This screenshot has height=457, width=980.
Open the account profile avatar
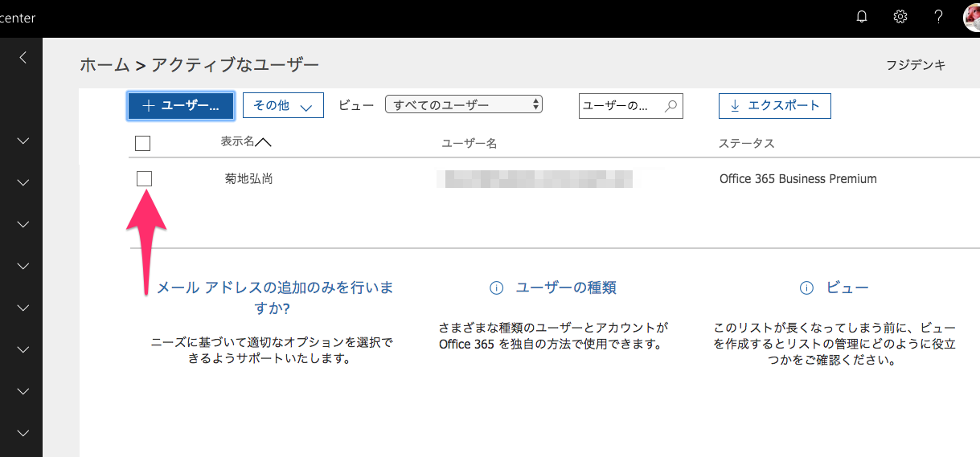pos(971,17)
